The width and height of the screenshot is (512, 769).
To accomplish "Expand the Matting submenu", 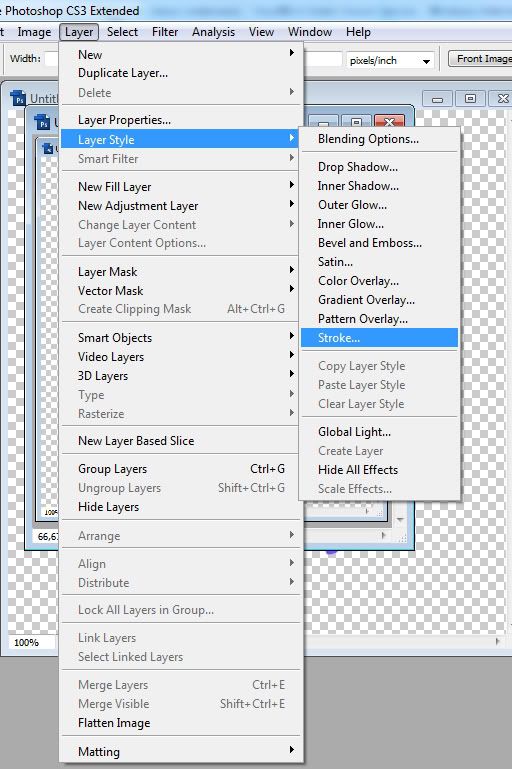I will (x=180, y=751).
